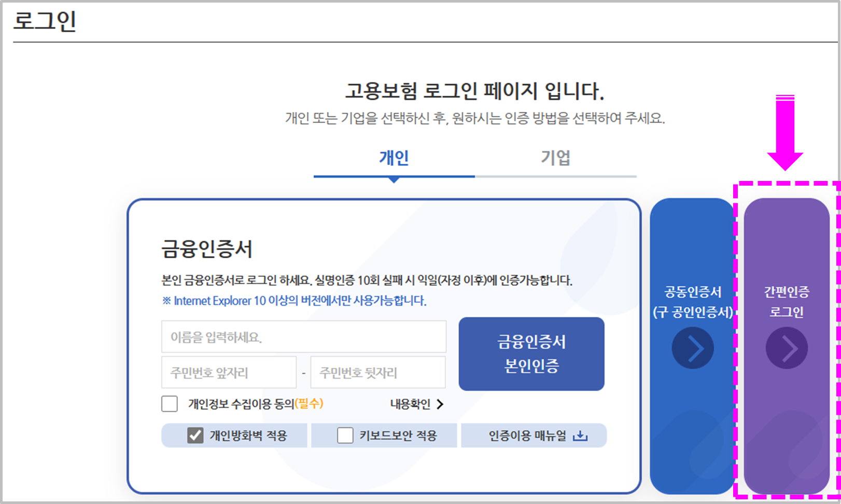The image size is (841, 504).
Task: Click the 이름을 입력하세요 name field
Action: (x=304, y=336)
